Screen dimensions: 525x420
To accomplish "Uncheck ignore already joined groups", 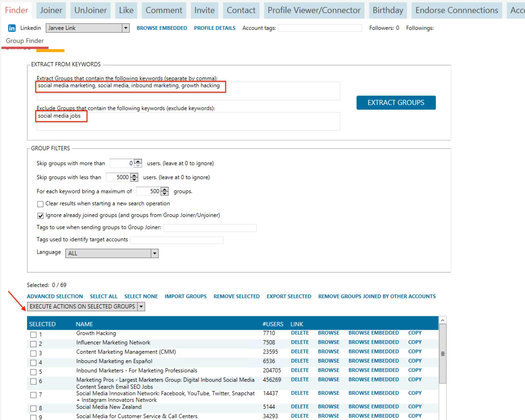I will pyautogui.click(x=40, y=216).
